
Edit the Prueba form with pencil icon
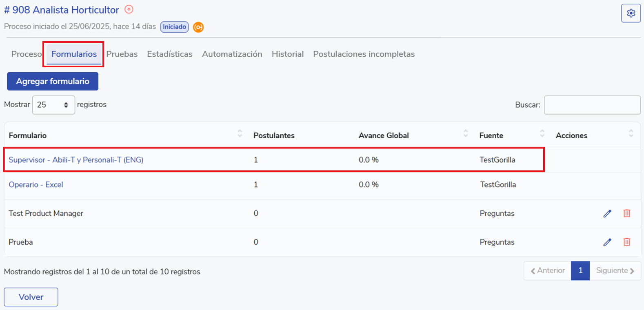pyautogui.click(x=607, y=242)
